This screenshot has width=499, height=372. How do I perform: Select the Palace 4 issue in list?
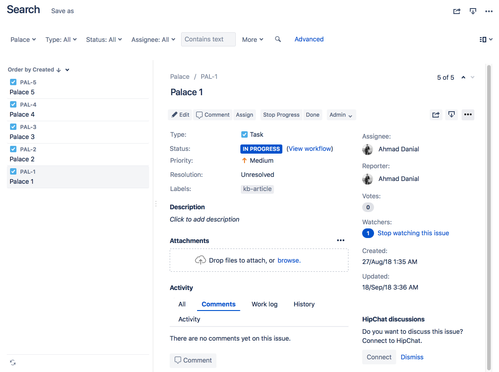click(78, 110)
